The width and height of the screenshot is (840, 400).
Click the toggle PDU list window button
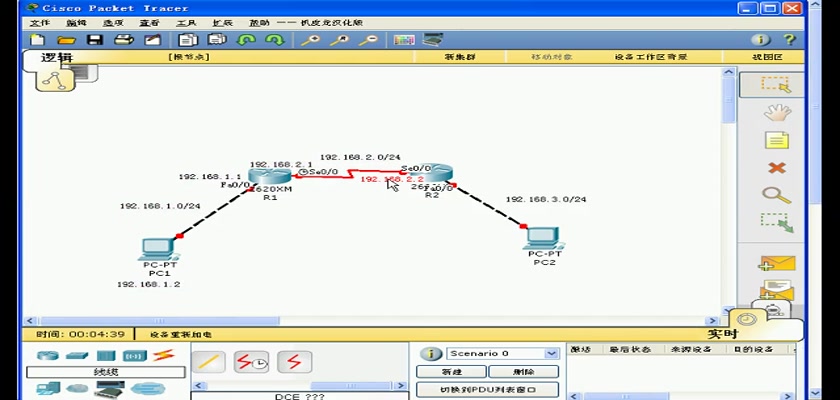(x=487, y=389)
